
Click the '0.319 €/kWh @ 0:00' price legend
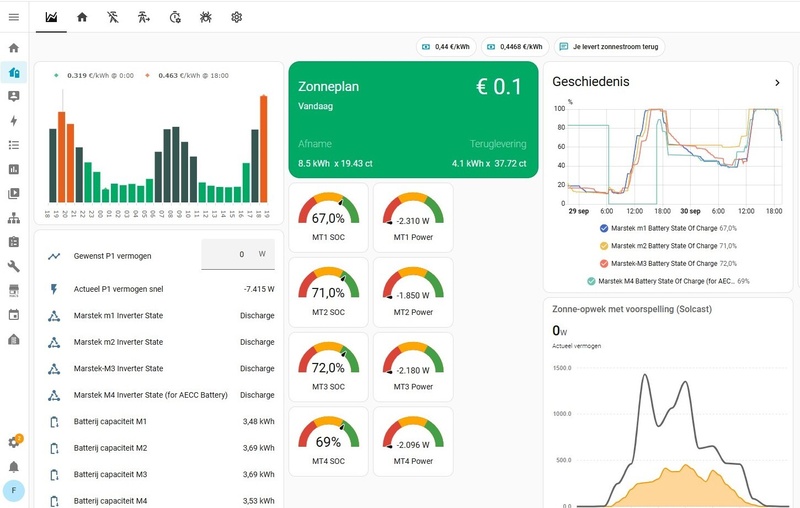tap(95, 75)
